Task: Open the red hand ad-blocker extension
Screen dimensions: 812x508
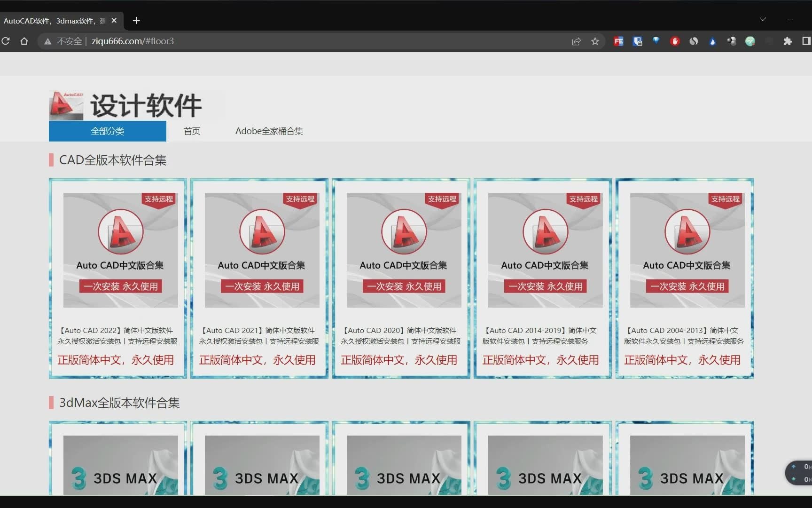Action: [x=675, y=41]
